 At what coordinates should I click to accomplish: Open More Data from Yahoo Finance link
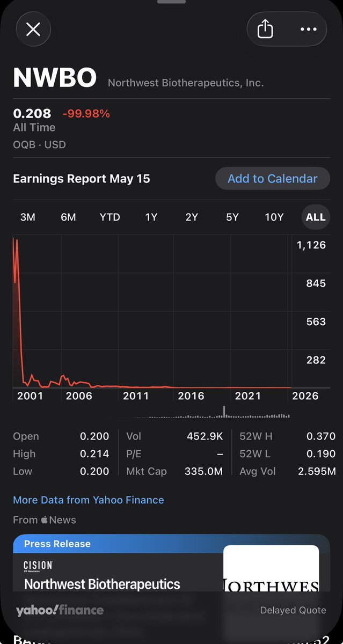click(x=89, y=500)
